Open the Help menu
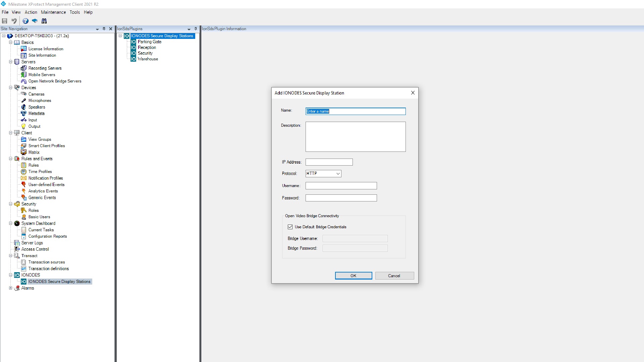 (88, 12)
